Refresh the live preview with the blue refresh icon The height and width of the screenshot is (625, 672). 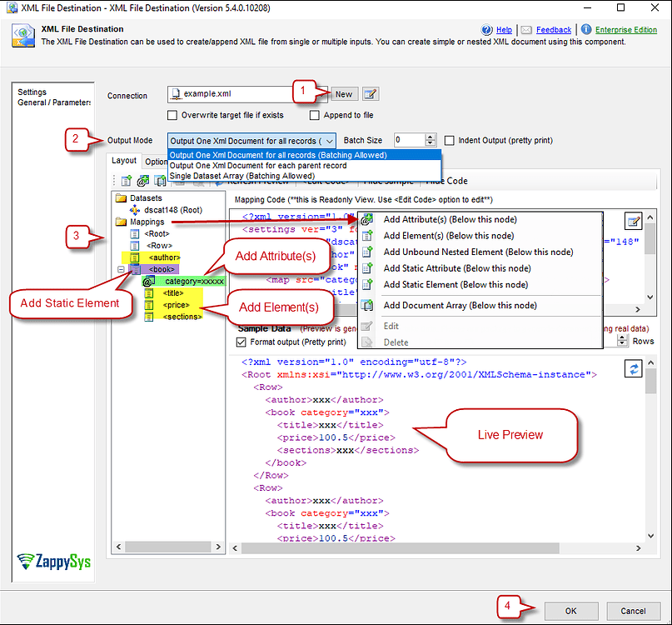pyautogui.click(x=634, y=368)
